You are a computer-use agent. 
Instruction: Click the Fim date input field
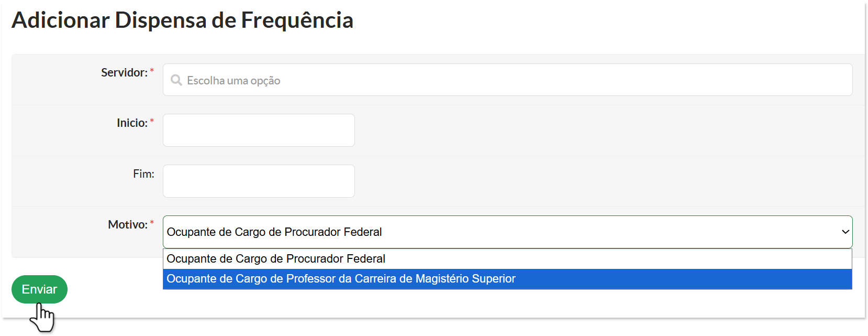(259, 181)
